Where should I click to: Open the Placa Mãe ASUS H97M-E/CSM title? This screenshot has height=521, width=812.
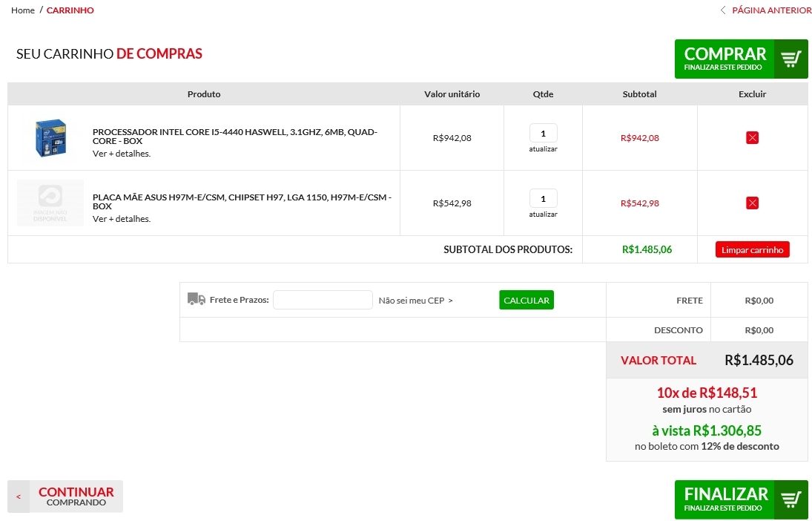(242, 202)
